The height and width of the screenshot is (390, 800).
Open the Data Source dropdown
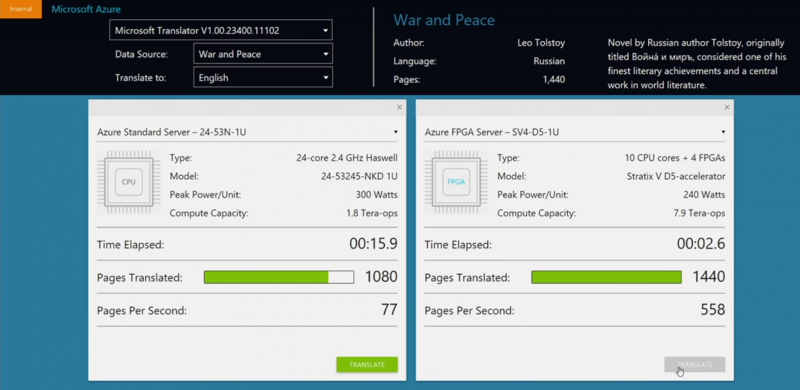pos(263,54)
